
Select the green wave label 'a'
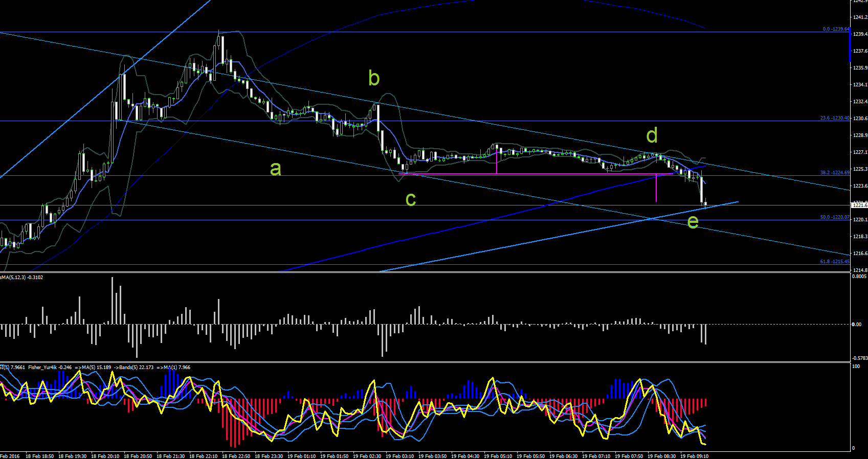pyautogui.click(x=275, y=169)
